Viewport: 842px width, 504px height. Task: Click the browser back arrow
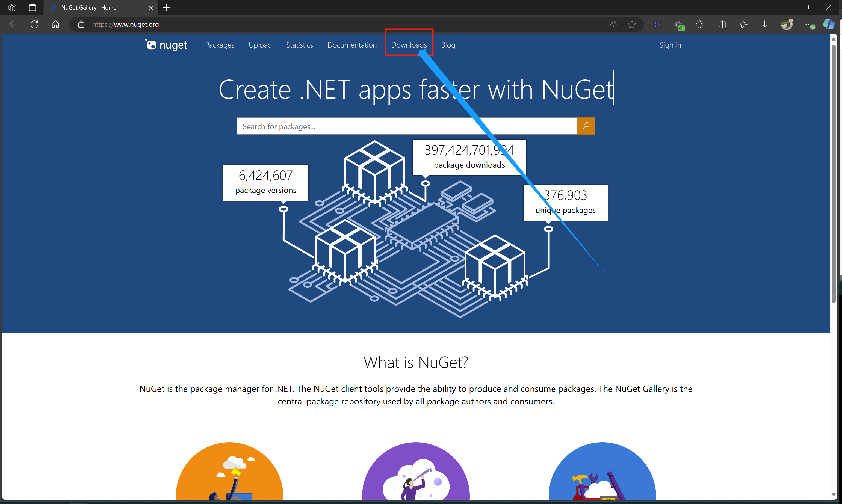coord(13,25)
